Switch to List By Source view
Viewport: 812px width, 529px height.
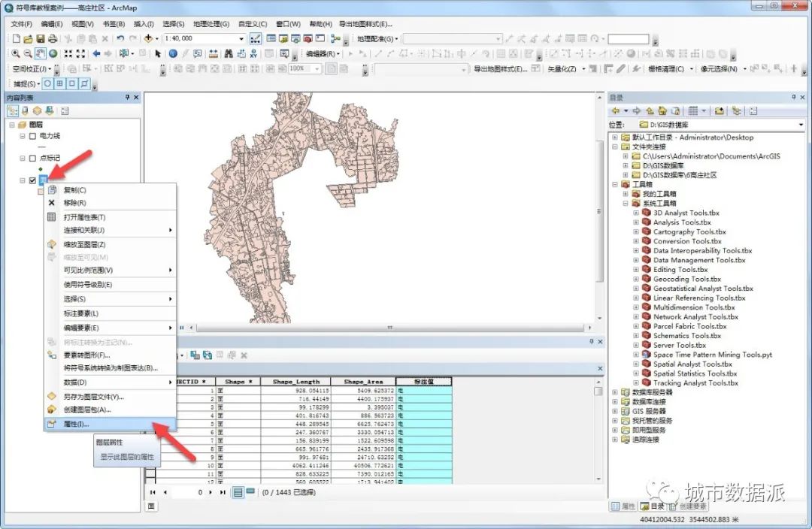tap(25, 110)
